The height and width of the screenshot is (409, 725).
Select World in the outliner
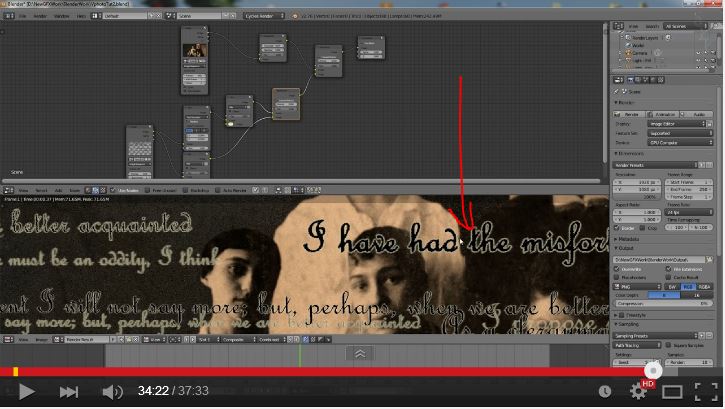point(638,45)
